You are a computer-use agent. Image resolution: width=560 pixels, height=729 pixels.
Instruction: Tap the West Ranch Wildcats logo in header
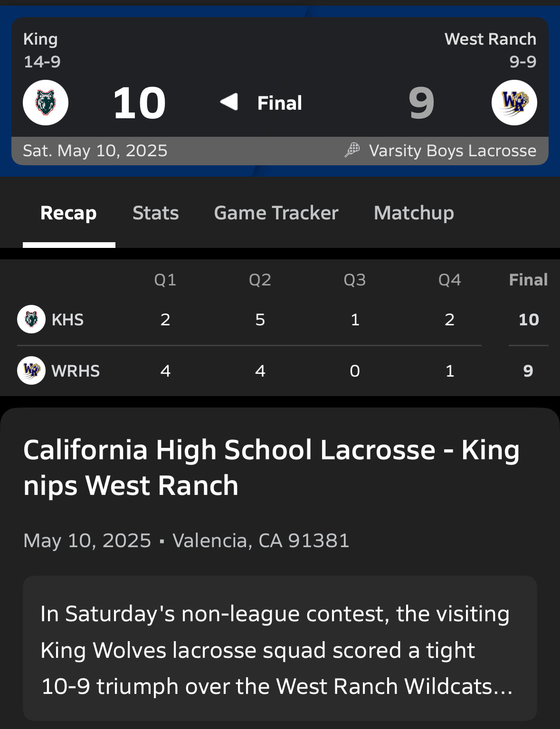coord(514,103)
